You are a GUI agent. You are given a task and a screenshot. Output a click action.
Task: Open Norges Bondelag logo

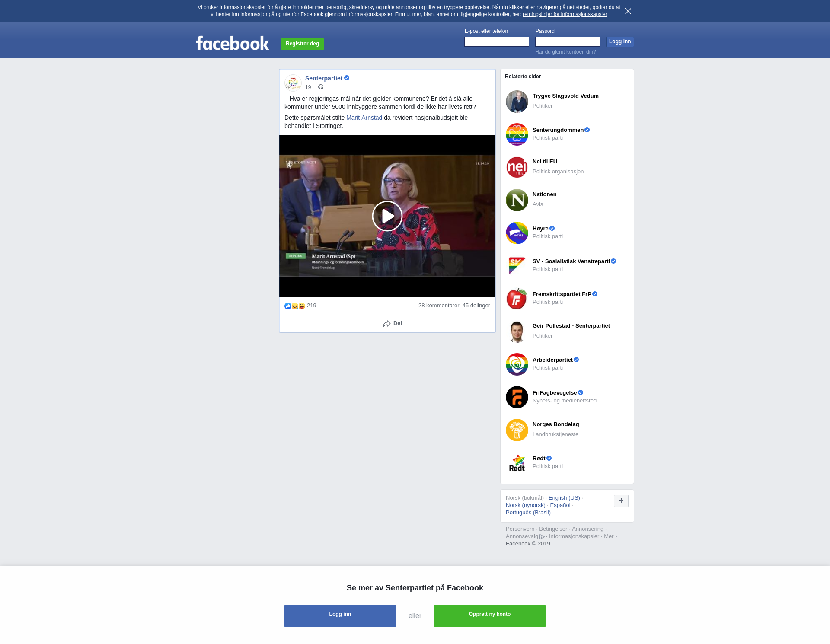coord(517,430)
